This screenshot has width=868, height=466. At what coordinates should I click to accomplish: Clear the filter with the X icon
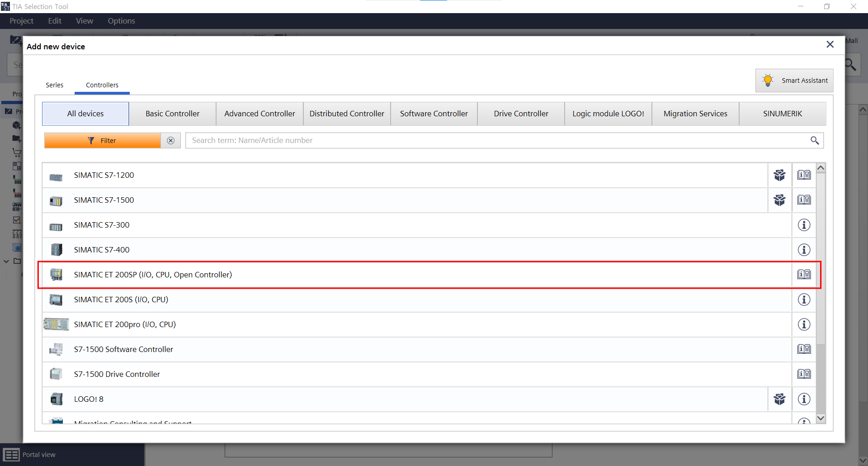click(x=170, y=141)
